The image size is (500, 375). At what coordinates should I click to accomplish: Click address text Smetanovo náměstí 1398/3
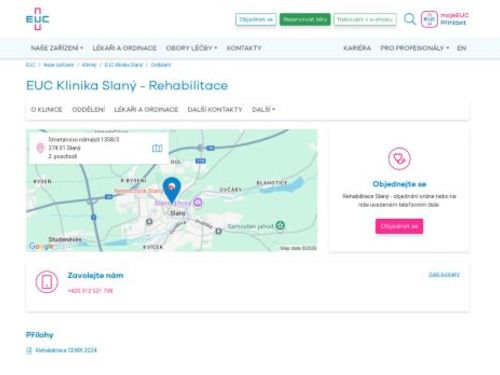84,139
